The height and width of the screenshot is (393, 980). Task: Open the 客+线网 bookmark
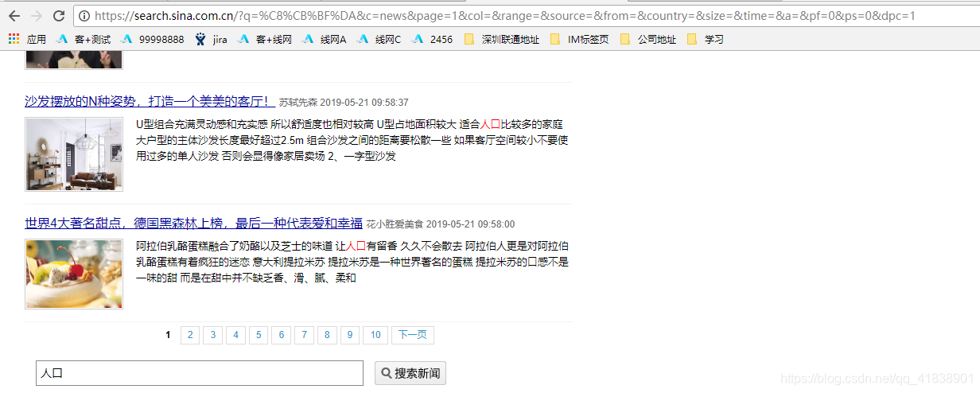coord(264,39)
